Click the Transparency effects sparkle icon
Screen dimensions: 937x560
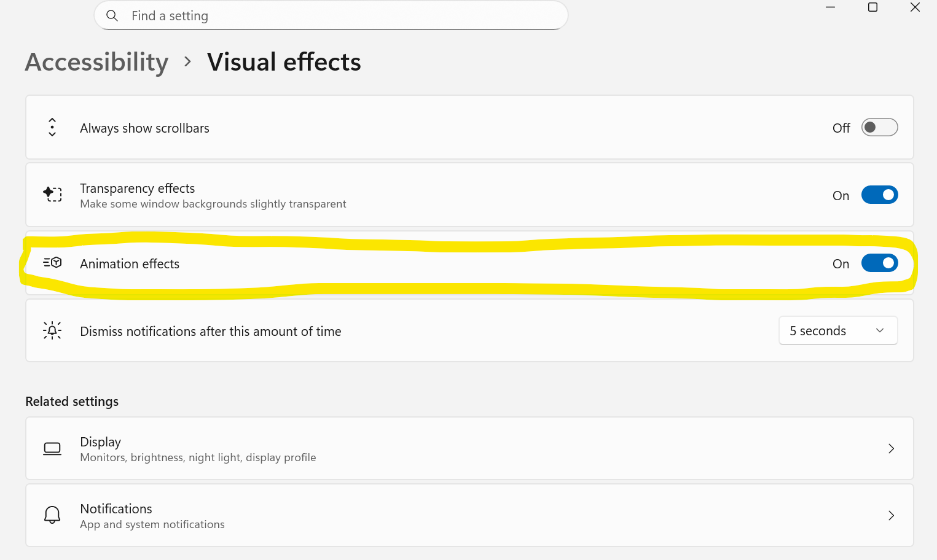coord(53,195)
